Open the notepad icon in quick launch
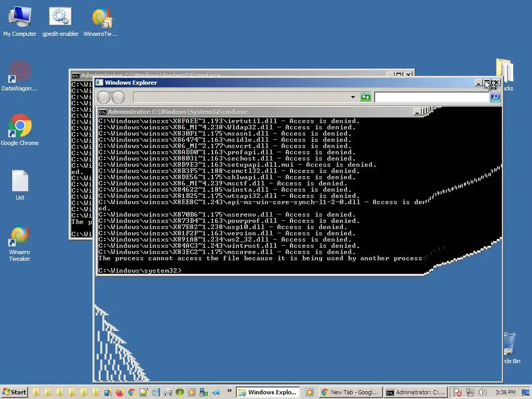Viewport: 532px width, 399px height. click(143, 393)
